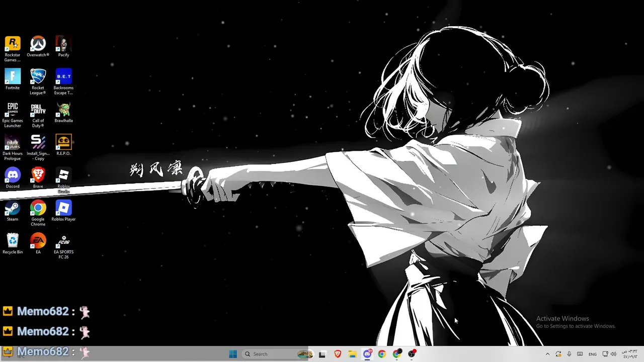
Task: Select the Fortnite desktop shortcut
Action: [x=13, y=79]
